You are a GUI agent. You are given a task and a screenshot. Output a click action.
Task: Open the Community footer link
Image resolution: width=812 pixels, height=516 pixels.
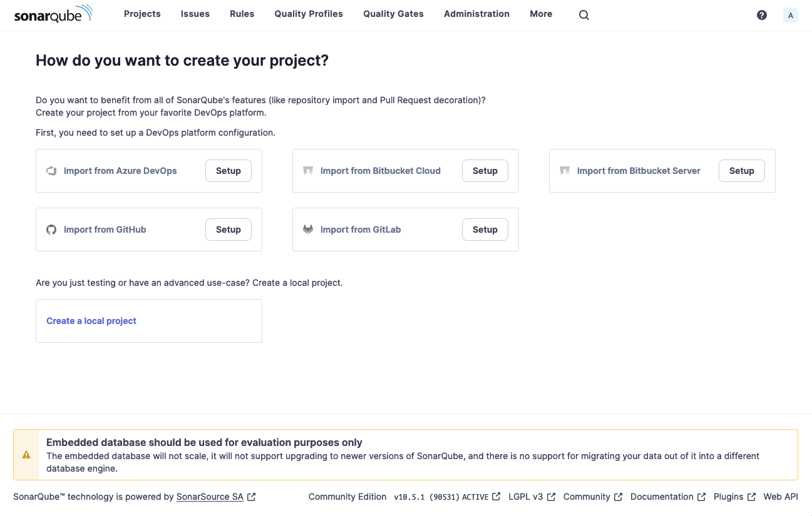(x=587, y=497)
